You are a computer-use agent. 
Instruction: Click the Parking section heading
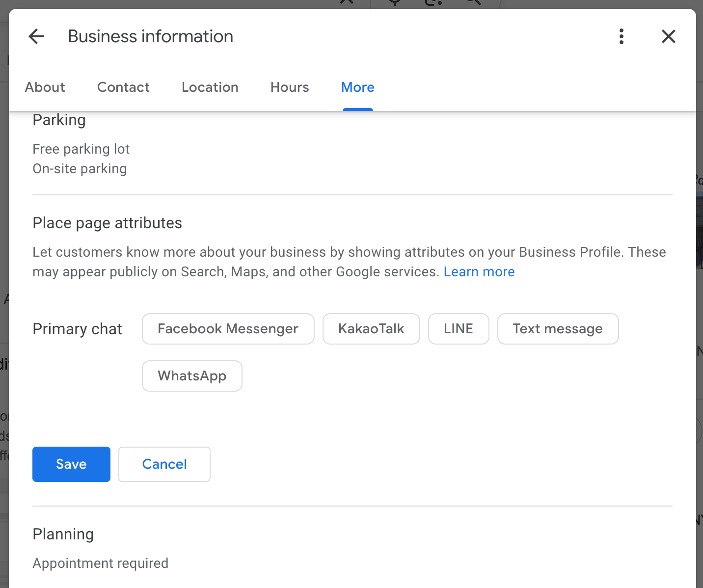(x=59, y=120)
